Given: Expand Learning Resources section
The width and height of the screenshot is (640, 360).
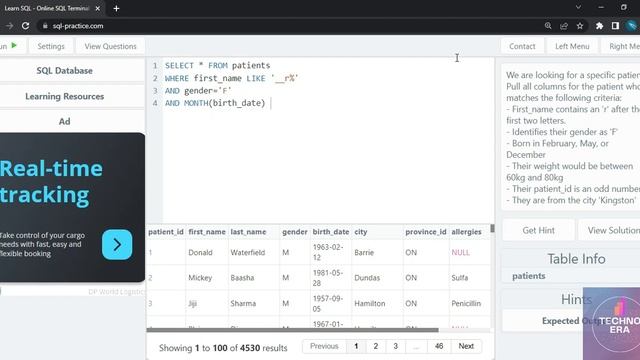Looking at the screenshot, I should point(64,96).
